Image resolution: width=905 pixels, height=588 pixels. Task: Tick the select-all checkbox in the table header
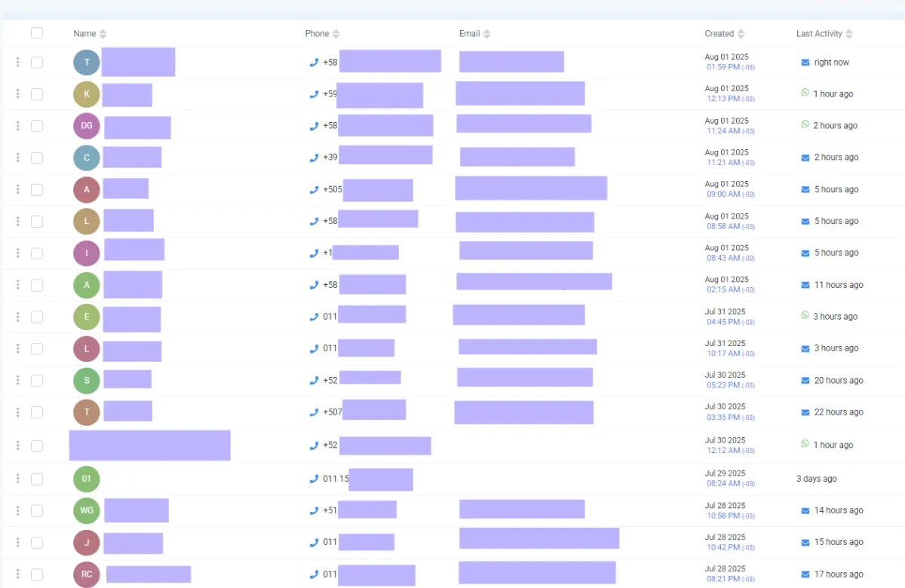tap(37, 33)
